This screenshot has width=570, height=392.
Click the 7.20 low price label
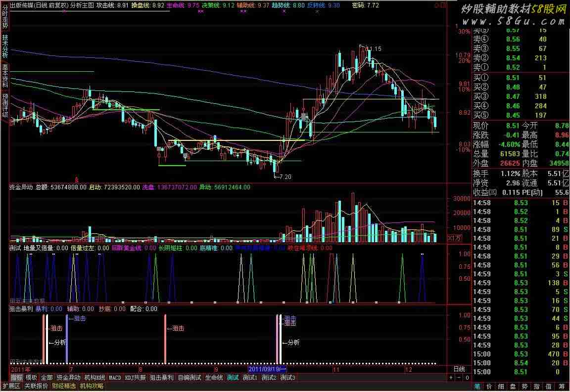[x=285, y=176]
